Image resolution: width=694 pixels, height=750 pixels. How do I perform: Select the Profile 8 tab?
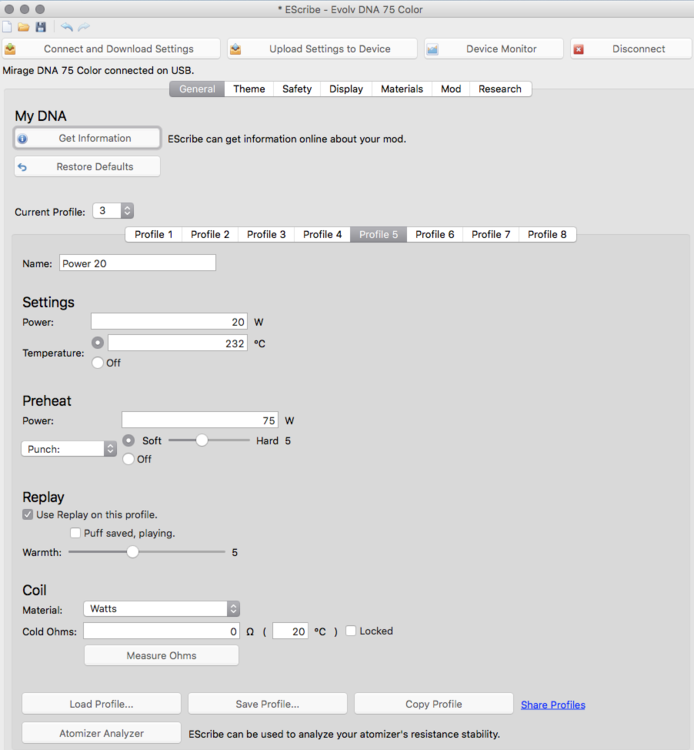tap(547, 234)
